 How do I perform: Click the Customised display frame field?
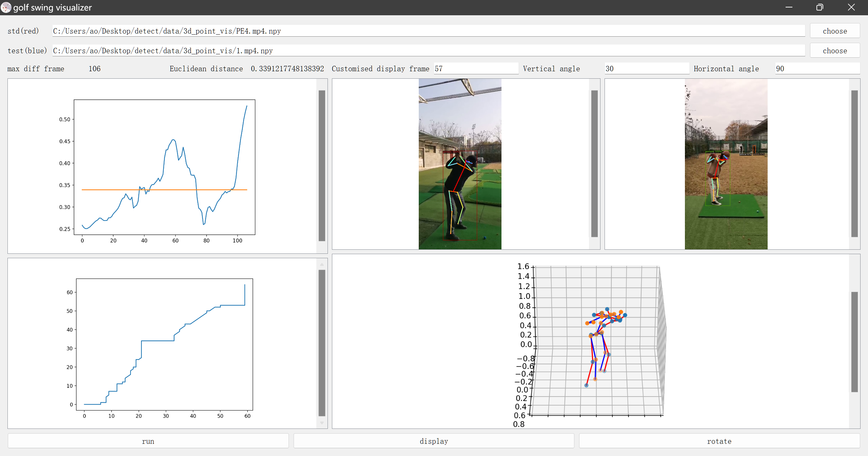[x=476, y=69]
